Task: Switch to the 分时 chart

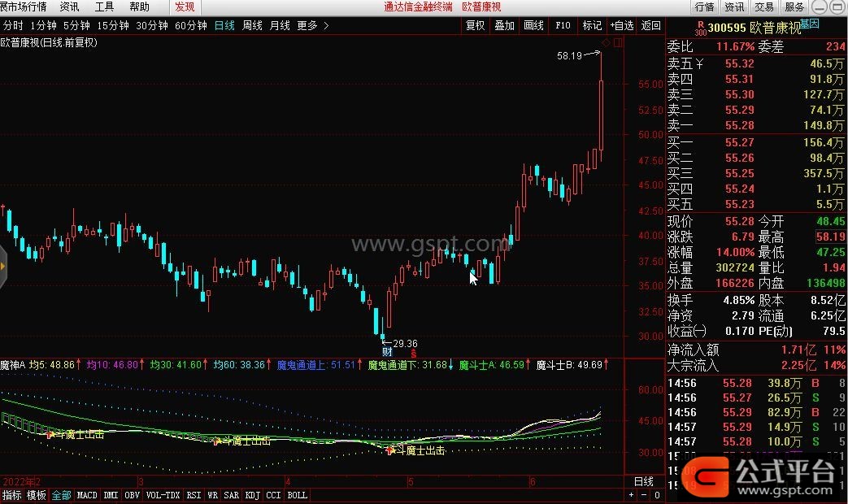Action: point(13,25)
